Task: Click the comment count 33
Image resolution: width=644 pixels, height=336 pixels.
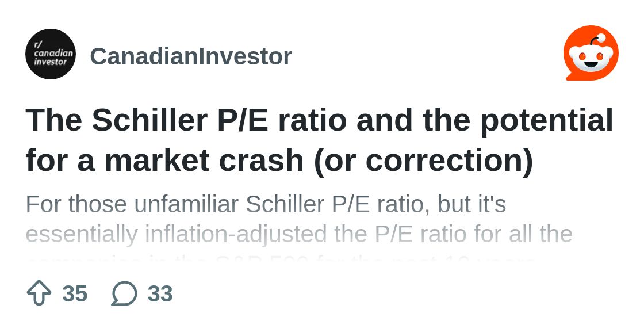Action: (x=160, y=293)
